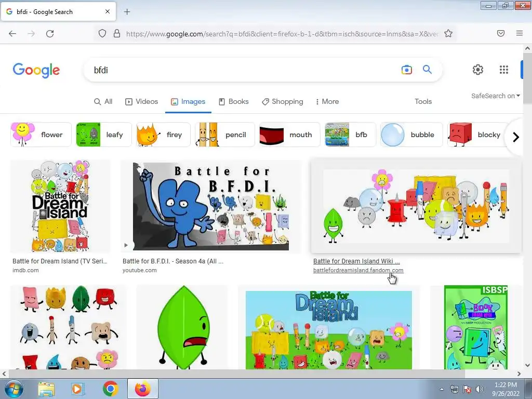Image resolution: width=532 pixels, height=399 pixels.
Task: Search by image using camera icon
Action: click(406, 70)
